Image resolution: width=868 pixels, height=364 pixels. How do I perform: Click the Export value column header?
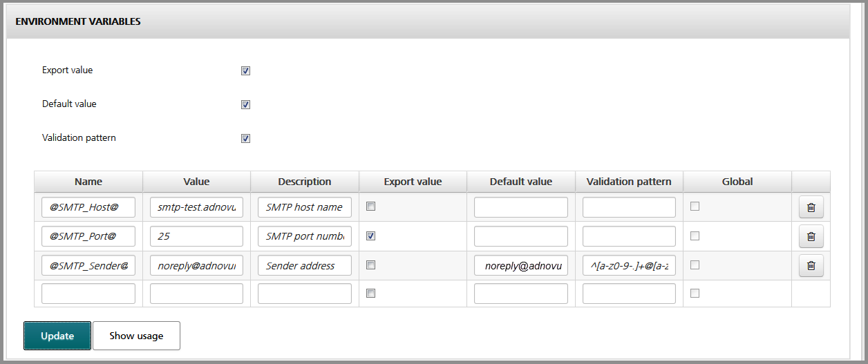coord(413,182)
